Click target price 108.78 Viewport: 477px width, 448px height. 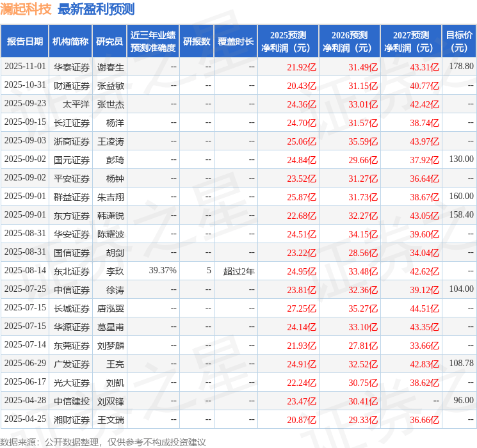click(x=462, y=363)
